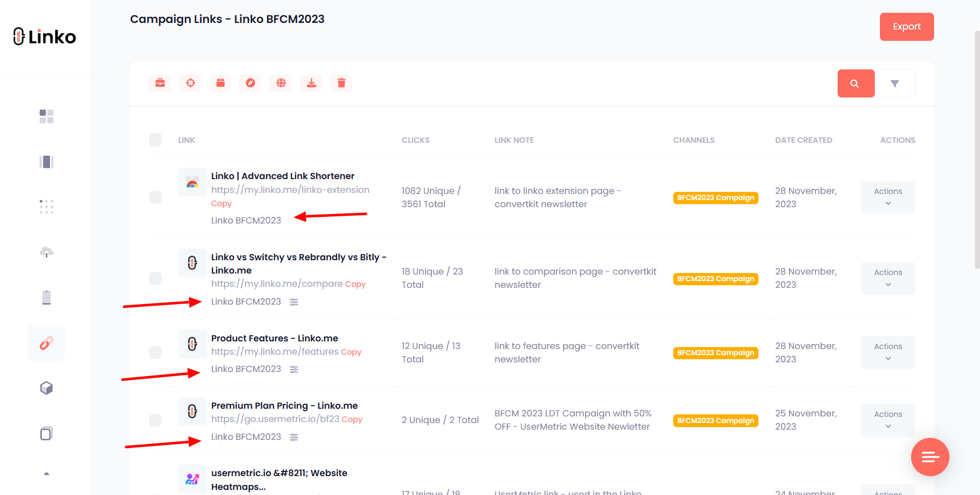Image resolution: width=980 pixels, height=495 pixels.
Task: Select the Linko Advanced Link Shortener row checkbox
Action: click(155, 197)
